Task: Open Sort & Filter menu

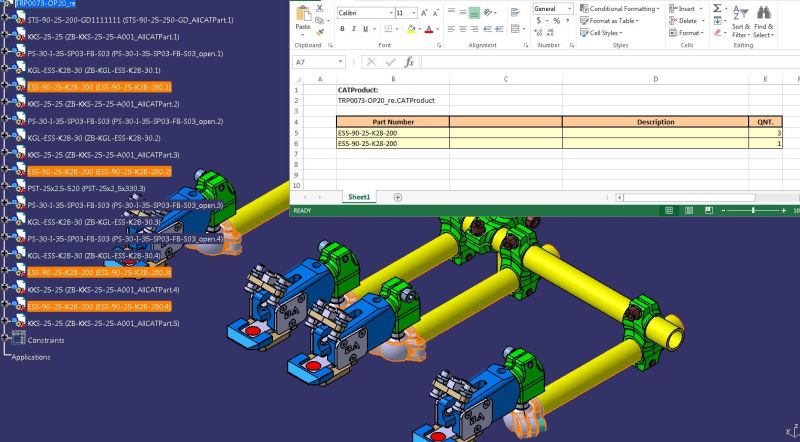Action: (x=741, y=20)
